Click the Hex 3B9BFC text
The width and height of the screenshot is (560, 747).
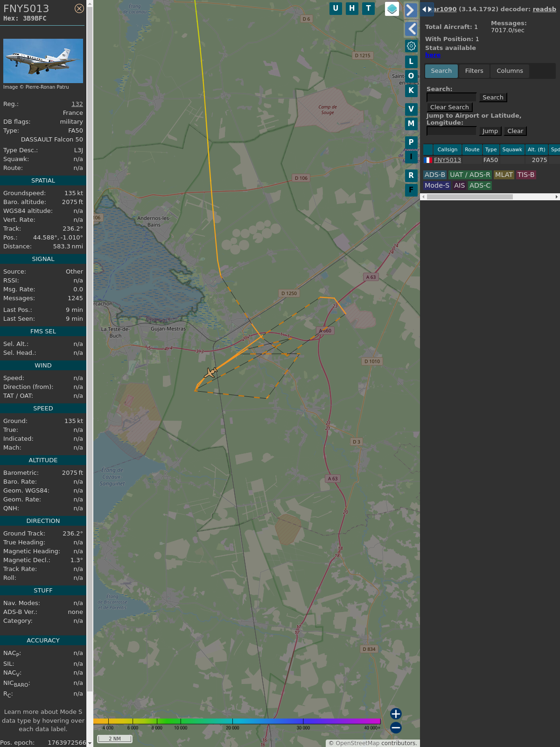coord(25,19)
